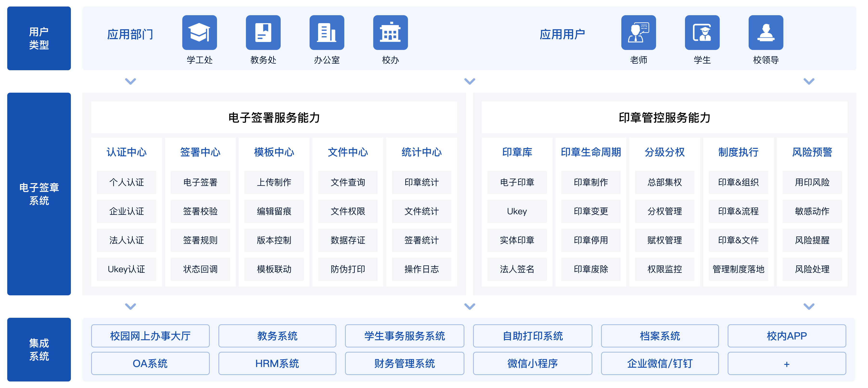Click the 校办 campus building icon
Image resolution: width=868 pixels, height=388 pixels.
click(391, 33)
